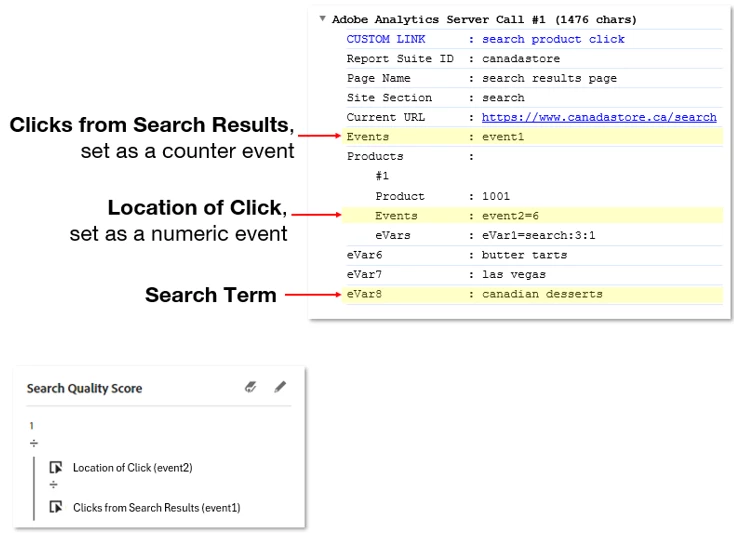Click the 'Clicks from Search Results (event1)' metric
Viewport: 734px width, 533px height.
point(156,507)
